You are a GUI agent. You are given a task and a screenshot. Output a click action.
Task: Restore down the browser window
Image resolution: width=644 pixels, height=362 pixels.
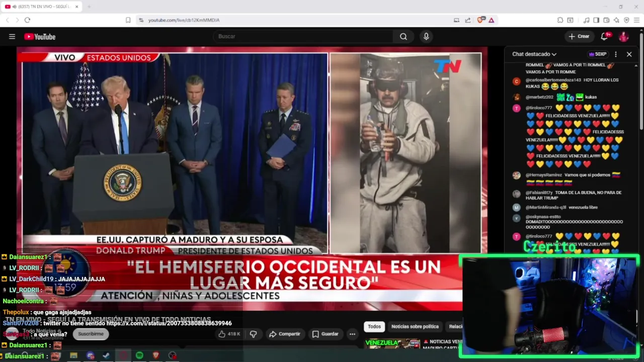point(621,7)
